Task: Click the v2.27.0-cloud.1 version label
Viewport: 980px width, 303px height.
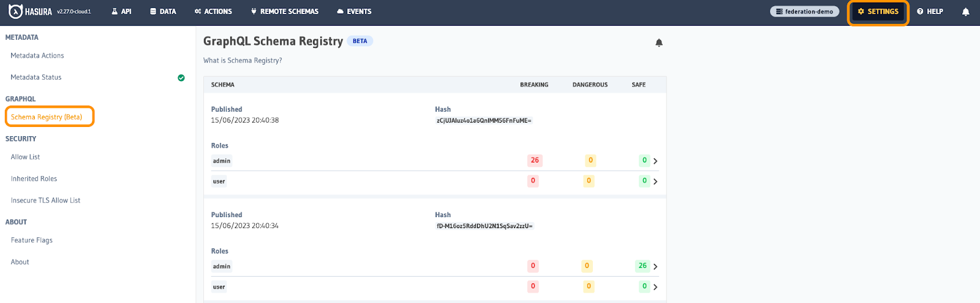Action: (x=74, y=12)
